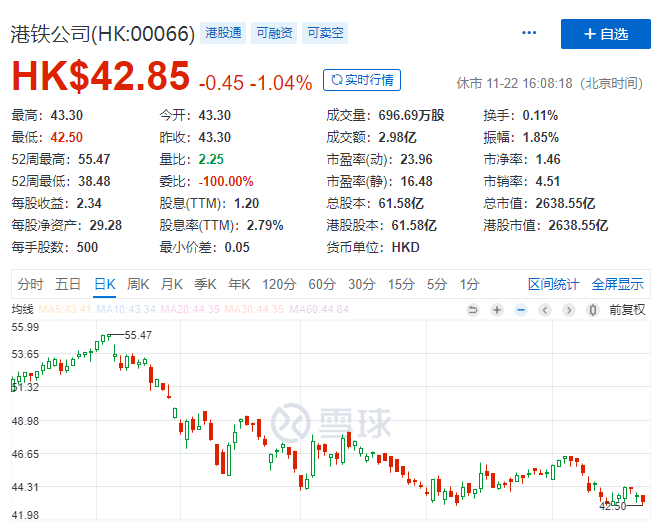
Task: Add stock with the 自选 button
Action: pos(606,34)
